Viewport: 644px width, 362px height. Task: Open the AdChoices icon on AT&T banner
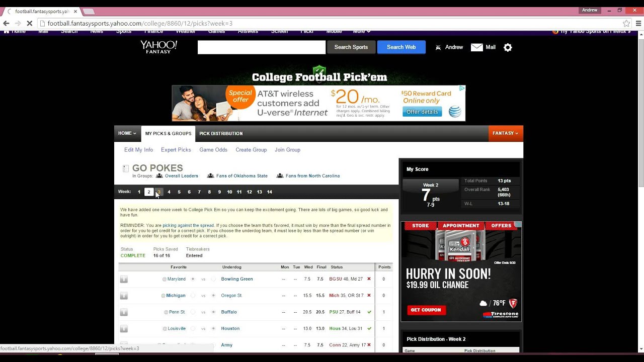tap(462, 88)
